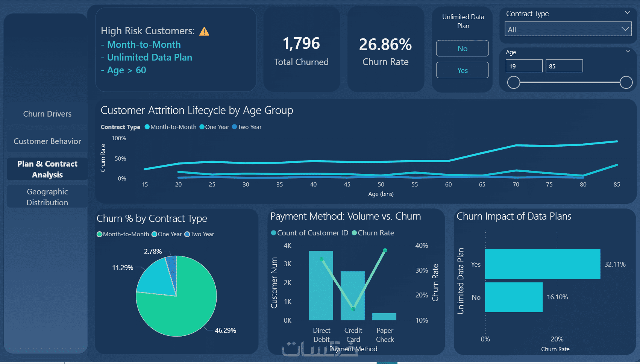The width and height of the screenshot is (640, 364).
Task: Click Two Year legend dot in pie chart
Action: [x=187, y=234]
